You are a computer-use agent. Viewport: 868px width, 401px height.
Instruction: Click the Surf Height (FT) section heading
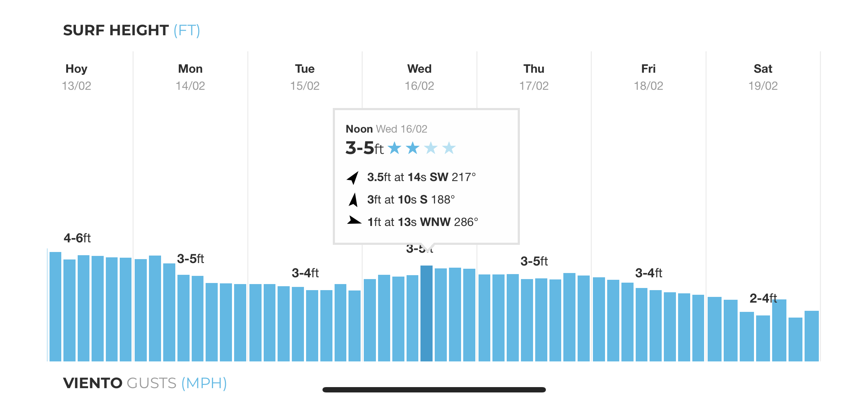pyautogui.click(x=131, y=30)
